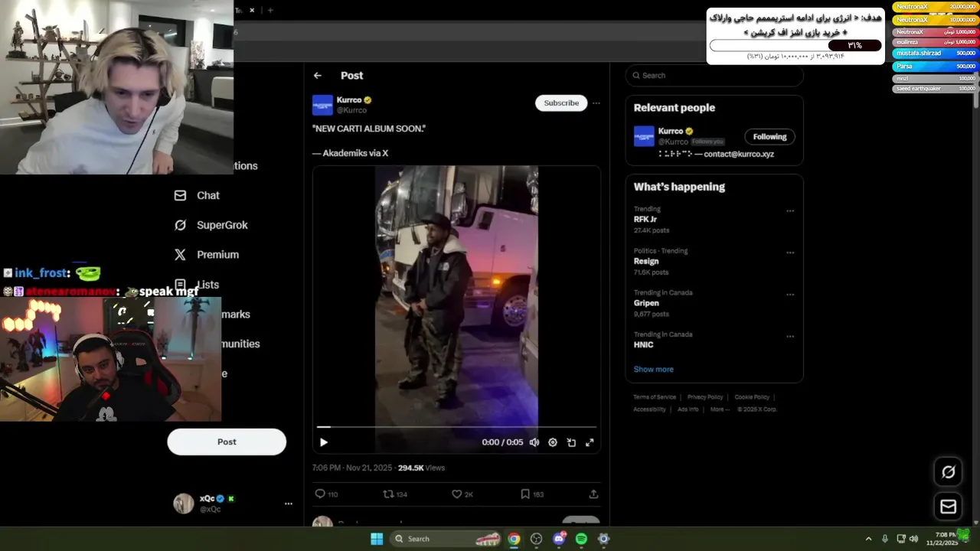Viewport: 980px width, 551px height.
Task: Open Gripen trending topic
Action: pyautogui.click(x=646, y=303)
